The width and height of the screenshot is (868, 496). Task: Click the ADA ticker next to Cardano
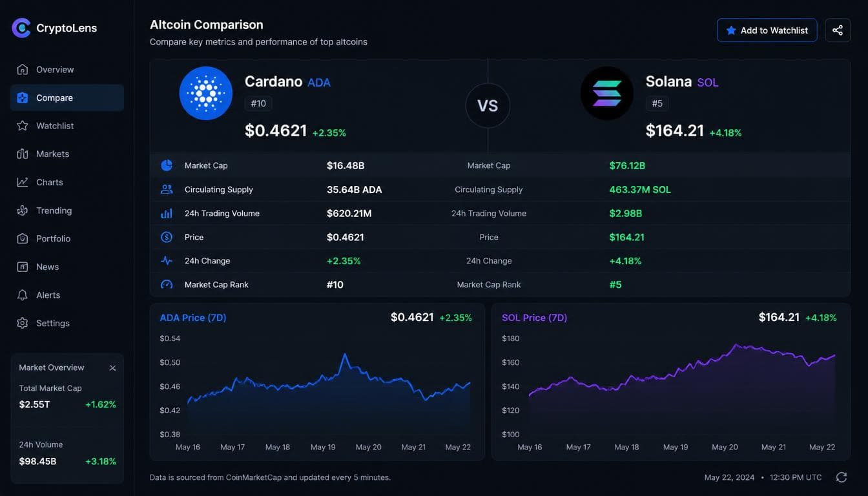(319, 83)
